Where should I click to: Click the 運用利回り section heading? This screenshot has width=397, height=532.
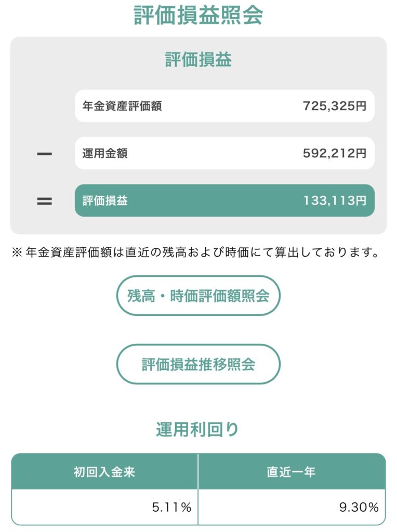[198, 430]
